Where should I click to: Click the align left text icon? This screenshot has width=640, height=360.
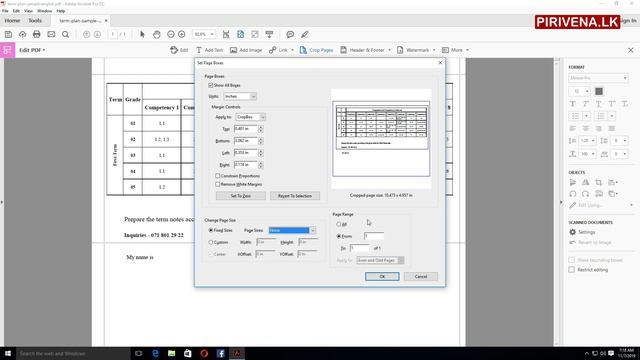tap(573, 128)
